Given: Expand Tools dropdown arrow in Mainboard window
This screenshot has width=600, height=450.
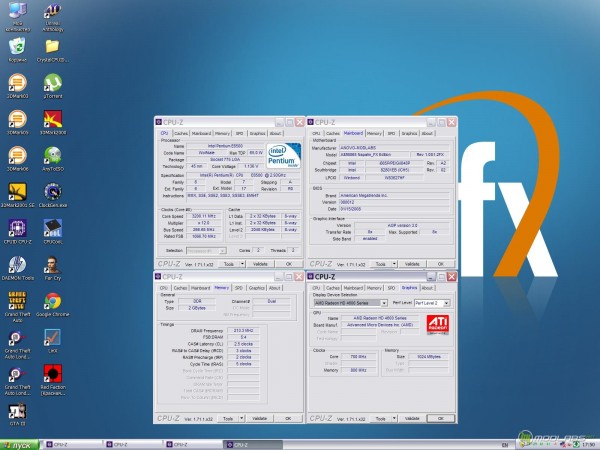Looking at the screenshot, I should point(394,264).
